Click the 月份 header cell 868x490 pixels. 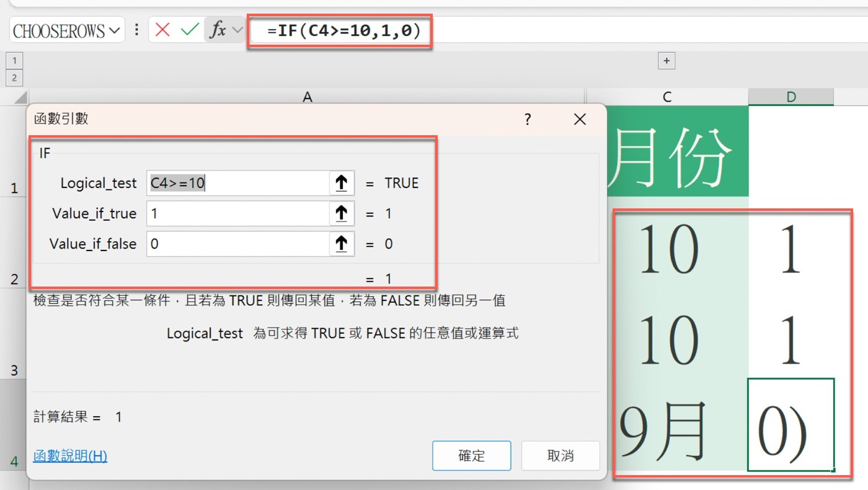(678, 151)
